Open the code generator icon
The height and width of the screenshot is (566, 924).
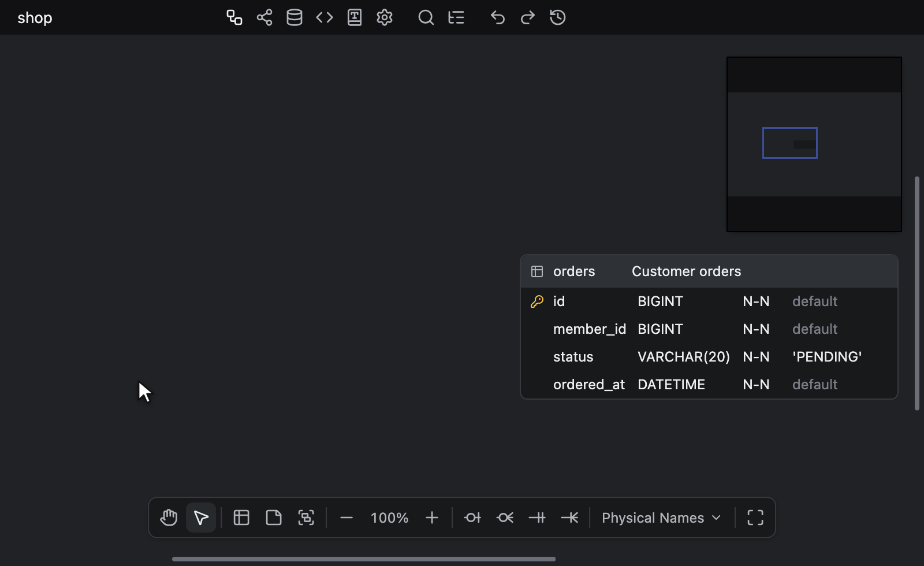pyautogui.click(x=325, y=17)
